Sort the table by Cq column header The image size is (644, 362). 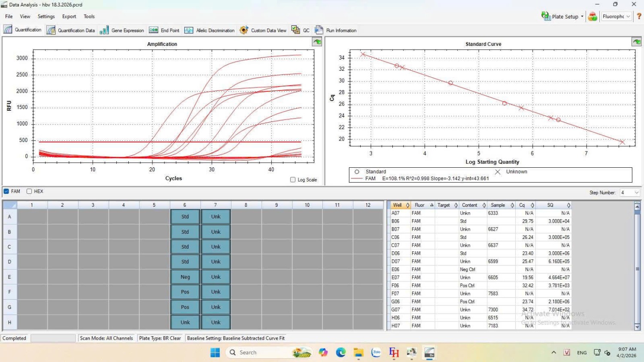[522, 205]
